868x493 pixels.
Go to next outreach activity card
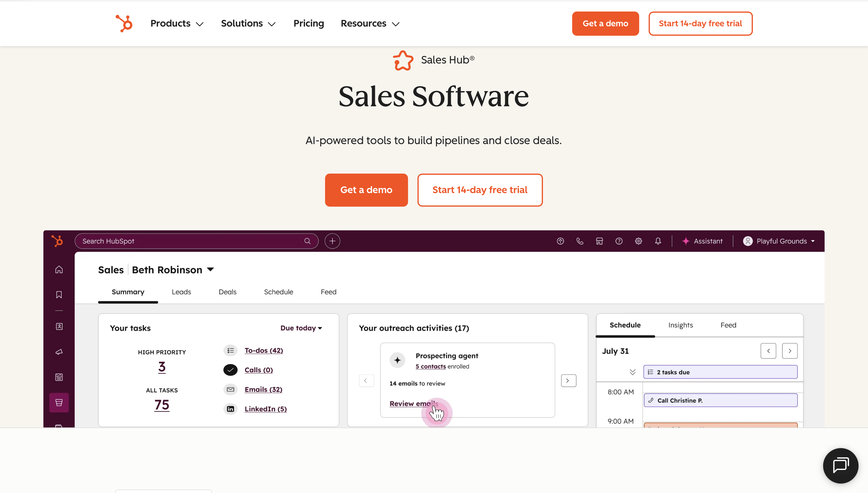pyautogui.click(x=568, y=380)
